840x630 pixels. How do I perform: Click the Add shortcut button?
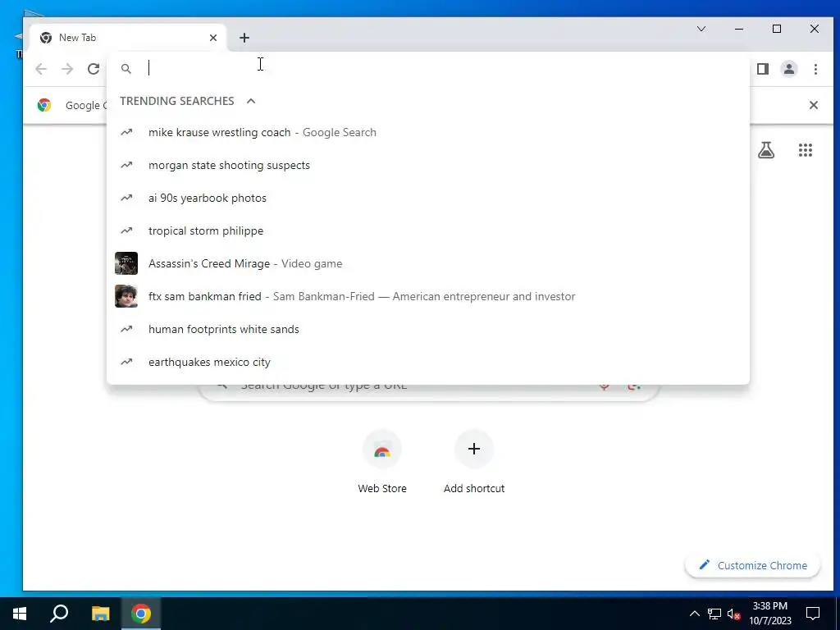474,462
